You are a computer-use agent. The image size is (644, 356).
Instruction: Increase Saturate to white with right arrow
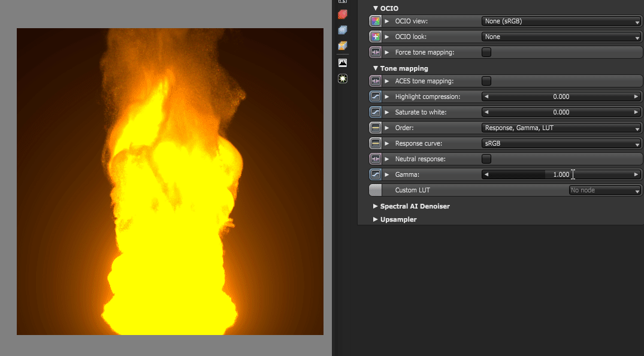coord(636,112)
